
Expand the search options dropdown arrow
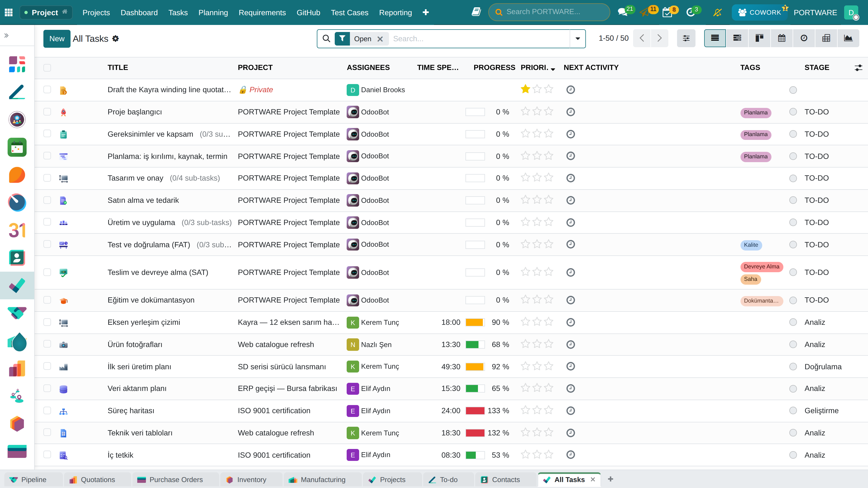(x=577, y=39)
